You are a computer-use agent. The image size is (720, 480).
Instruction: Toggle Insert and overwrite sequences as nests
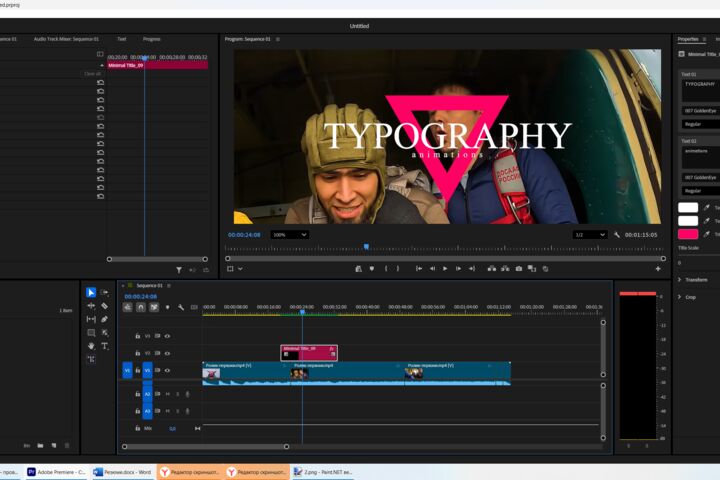pos(127,307)
